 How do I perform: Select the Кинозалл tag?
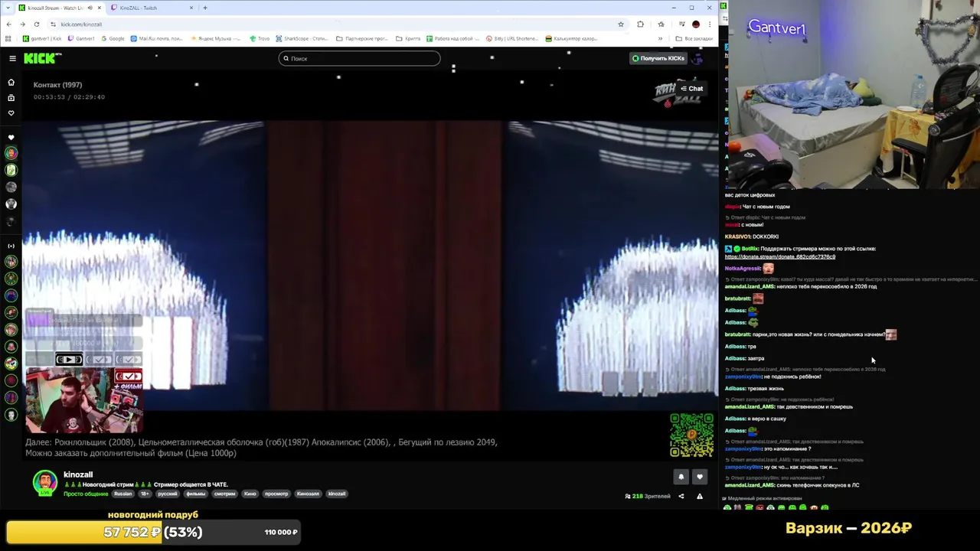tap(308, 494)
